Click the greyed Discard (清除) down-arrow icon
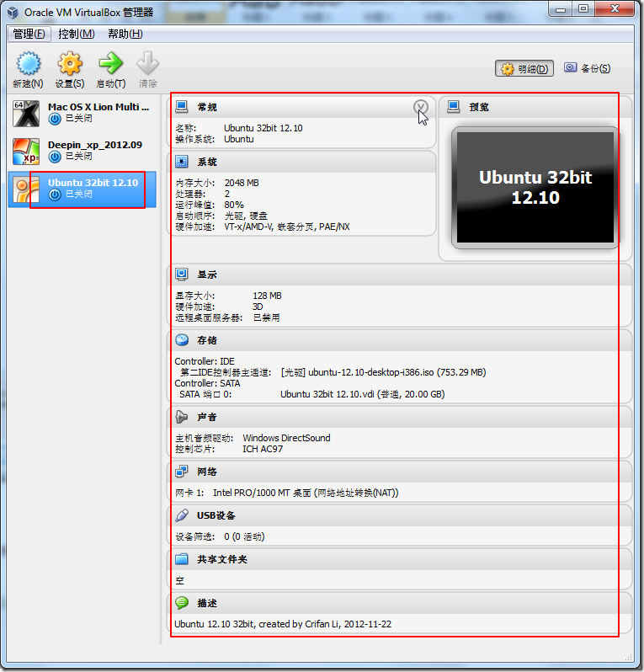Image resolution: width=644 pixels, height=672 pixels. point(148,63)
